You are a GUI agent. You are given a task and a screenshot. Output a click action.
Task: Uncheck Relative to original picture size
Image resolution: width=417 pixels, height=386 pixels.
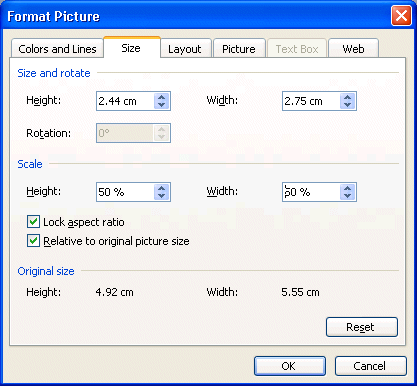point(33,241)
